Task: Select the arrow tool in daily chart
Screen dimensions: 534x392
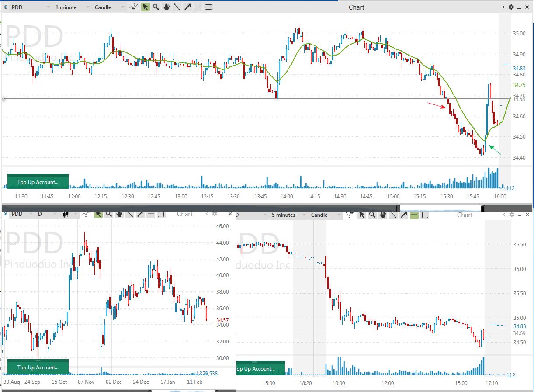Action: pyautogui.click(x=140, y=214)
